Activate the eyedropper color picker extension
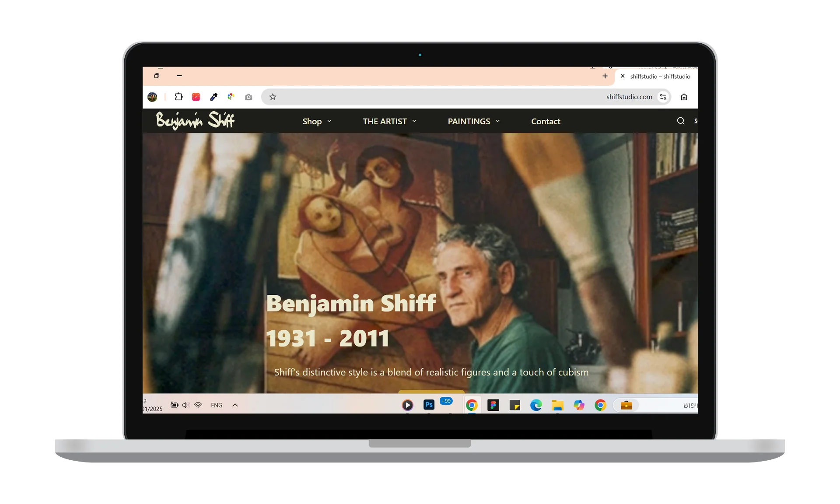 pos(213,97)
